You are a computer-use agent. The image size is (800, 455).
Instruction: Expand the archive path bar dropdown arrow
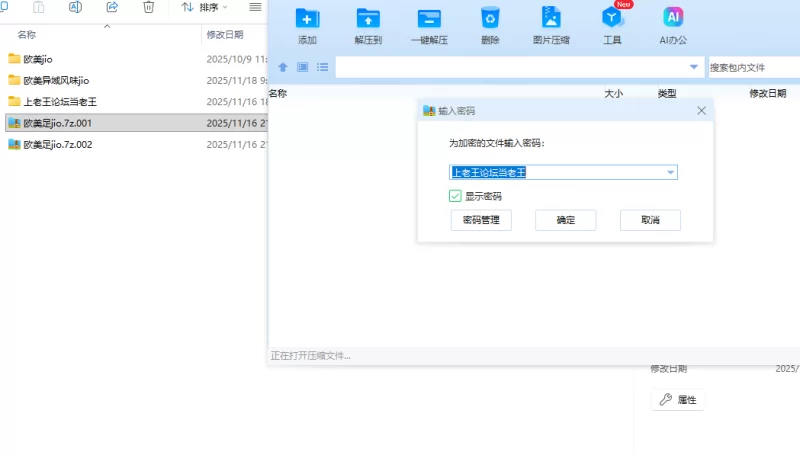(x=694, y=67)
